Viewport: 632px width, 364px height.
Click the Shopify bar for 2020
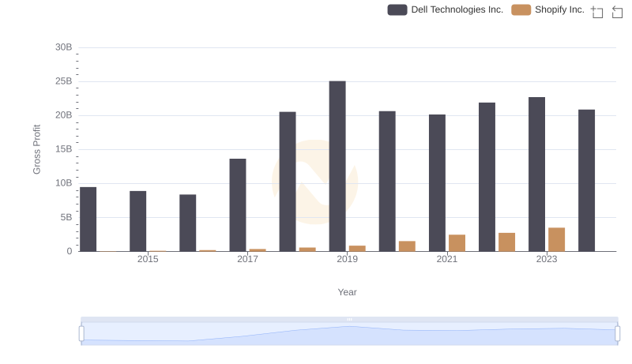pos(407,246)
